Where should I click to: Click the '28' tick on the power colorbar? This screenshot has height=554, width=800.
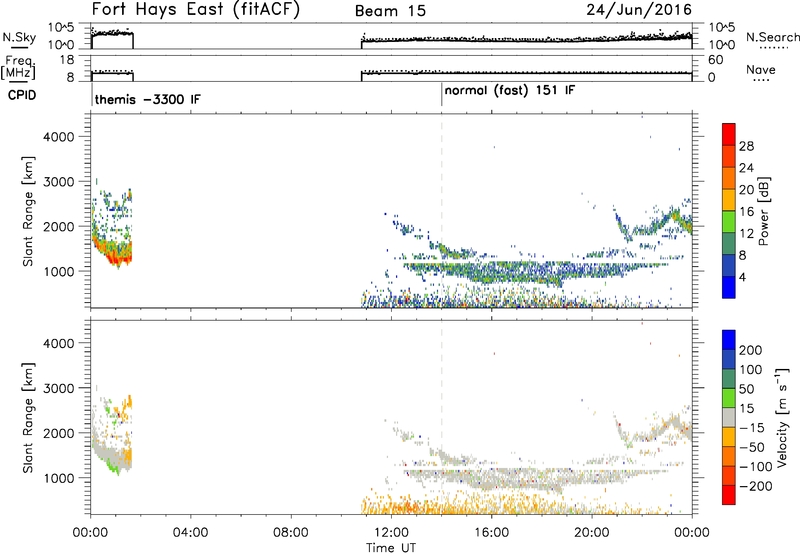(x=746, y=146)
